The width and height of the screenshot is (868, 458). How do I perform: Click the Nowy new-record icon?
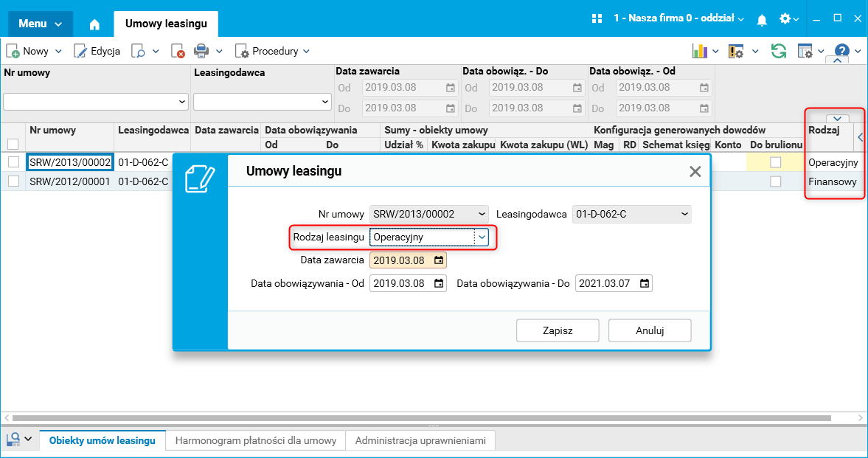click(x=13, y=52)
